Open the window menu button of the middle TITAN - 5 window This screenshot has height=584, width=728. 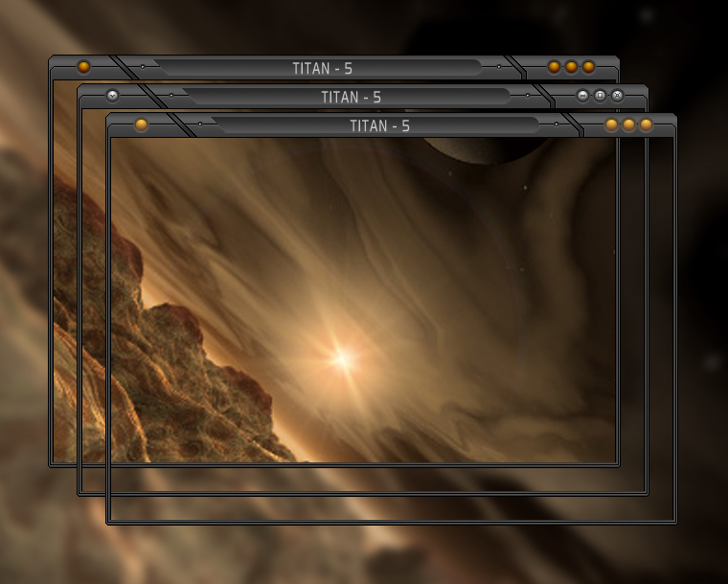(x=112, y=96)
